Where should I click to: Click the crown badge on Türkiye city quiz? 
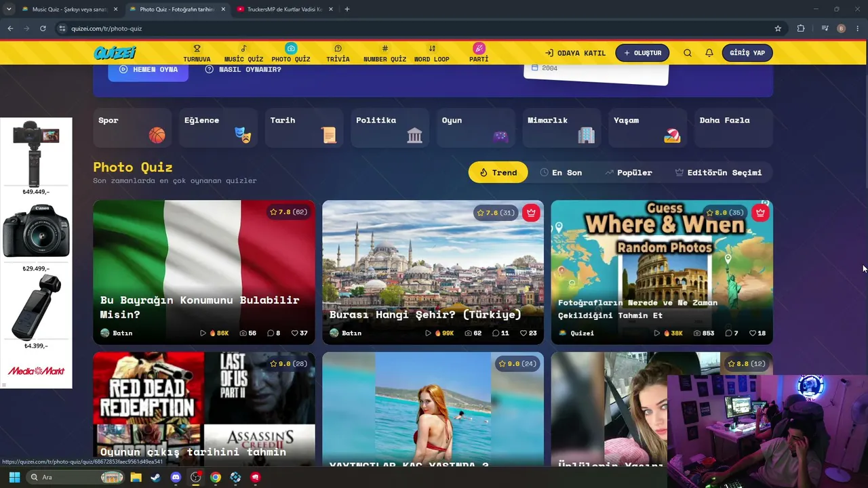pos(531,213)
